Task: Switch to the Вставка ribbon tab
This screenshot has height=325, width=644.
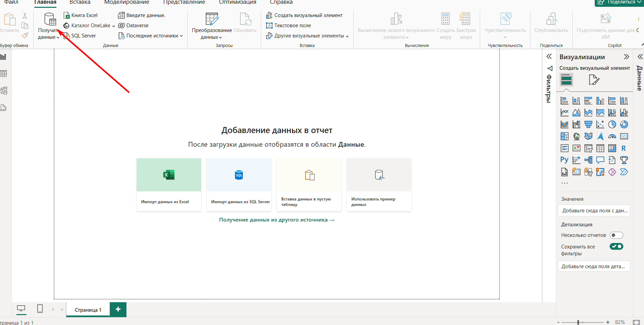Action: pos(80,2)
